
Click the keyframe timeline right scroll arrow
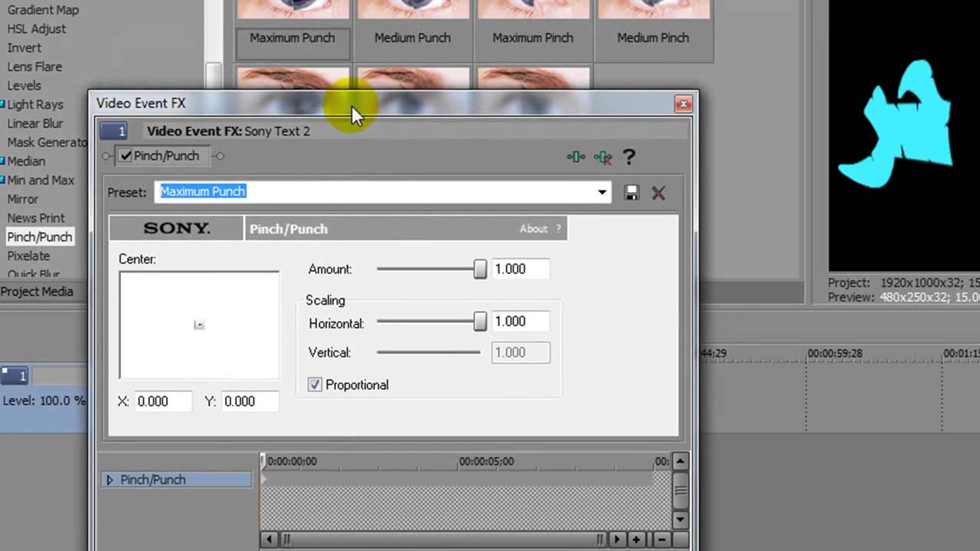617,540
